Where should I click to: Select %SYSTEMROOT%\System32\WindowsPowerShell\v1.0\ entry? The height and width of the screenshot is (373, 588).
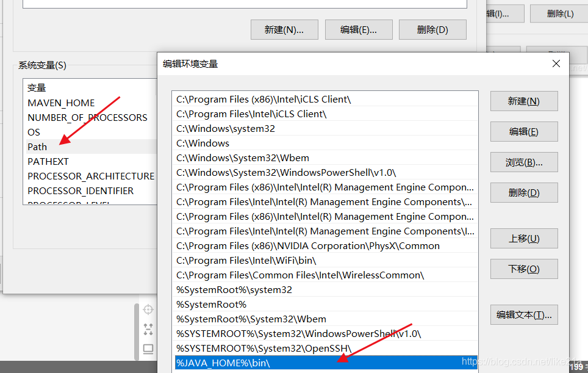[325, 333]
